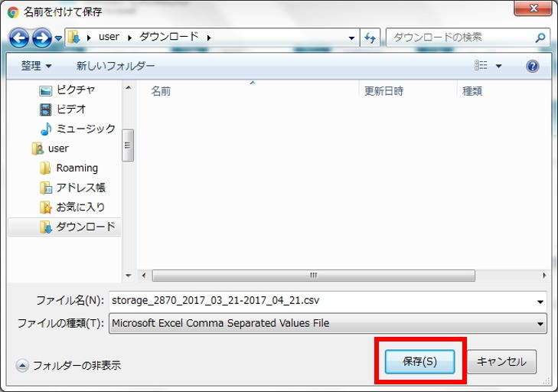This screenshot has height=392, width=558.
Task: Open the 整理 menu
Action: 36,67
